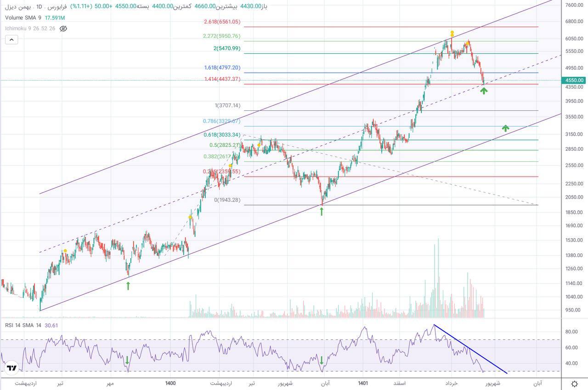Click price axis label 2250.00
The image size is (588, 390).
pyautogui.click(x=574, y=184)
